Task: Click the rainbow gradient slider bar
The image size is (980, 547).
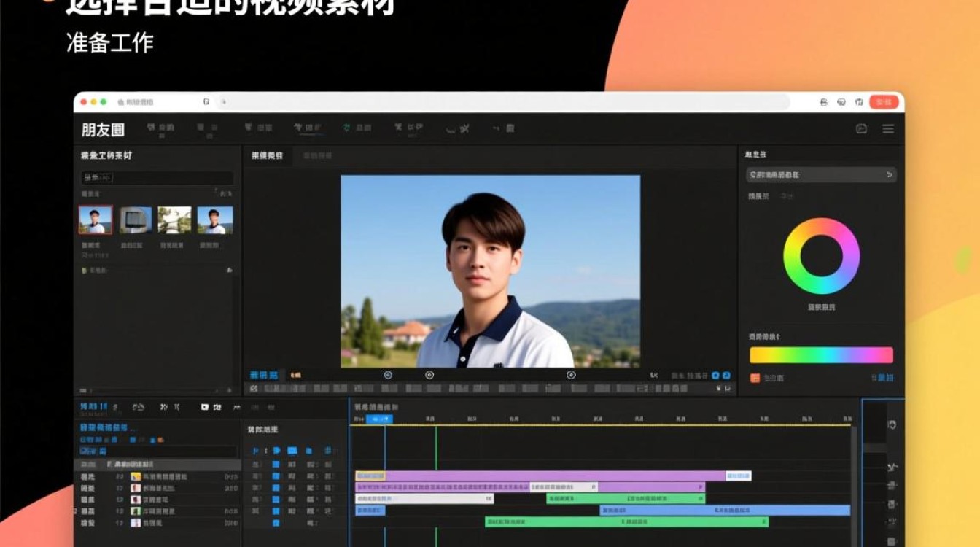Action: click(x=821, y=355)
